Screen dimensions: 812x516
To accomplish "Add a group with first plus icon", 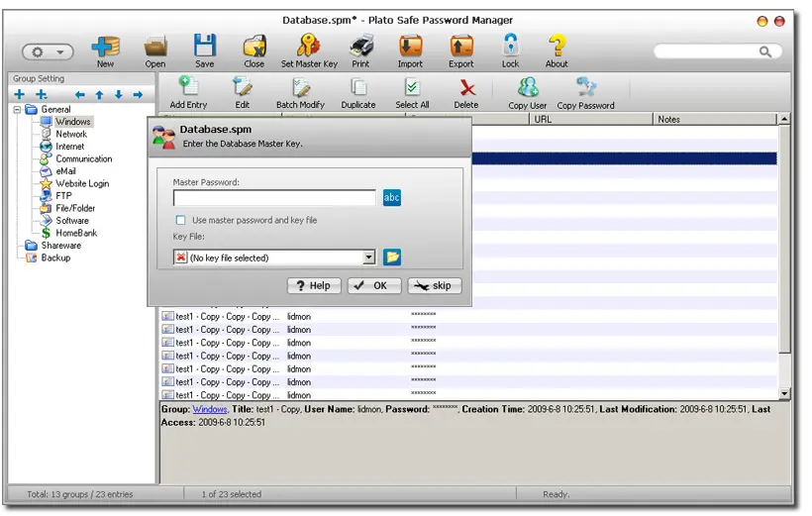I will tap(20, 94).
